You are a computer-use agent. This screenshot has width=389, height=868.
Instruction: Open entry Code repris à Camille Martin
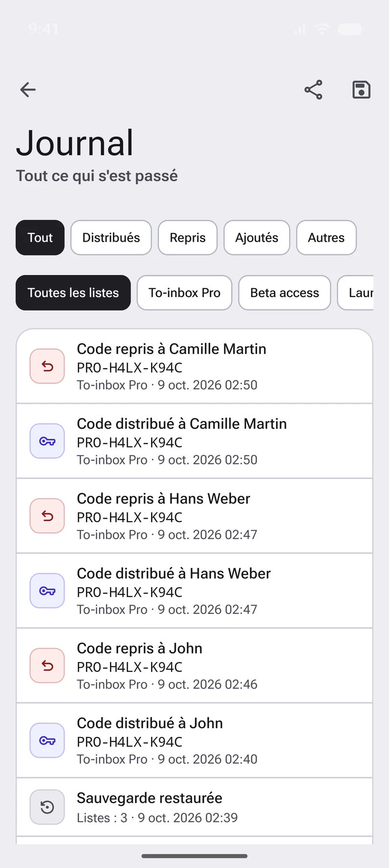(x=194, y=366)
